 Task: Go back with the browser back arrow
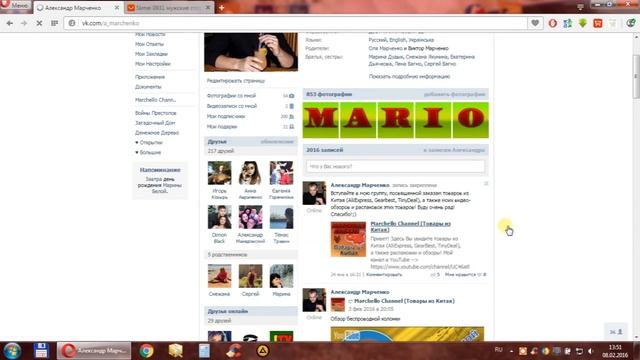coord(10,23)
